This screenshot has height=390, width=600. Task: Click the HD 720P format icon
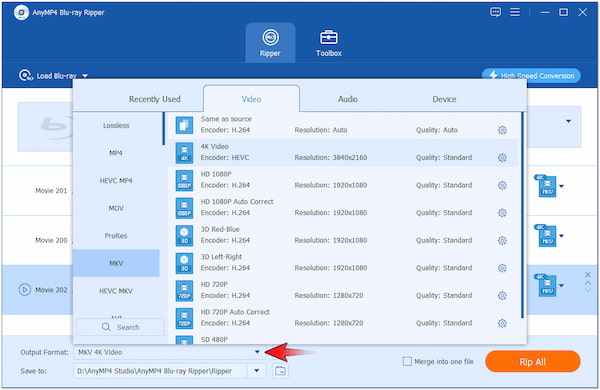[184, 290]
